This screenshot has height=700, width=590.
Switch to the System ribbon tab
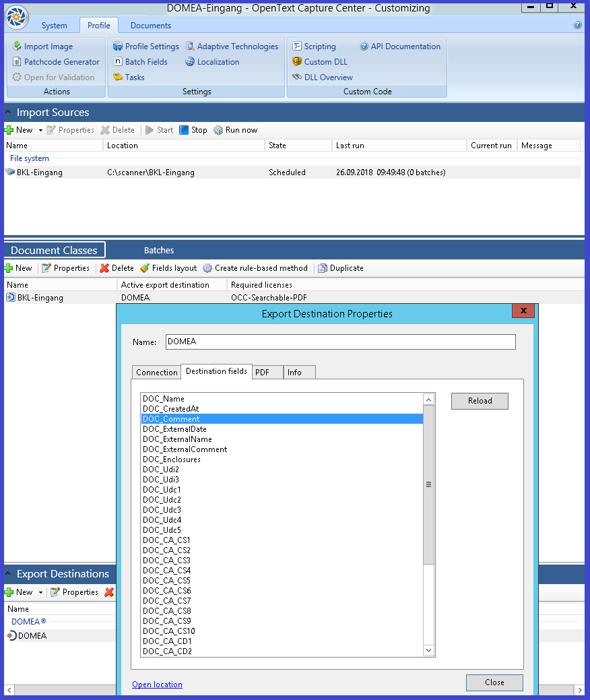coord(54,26)
